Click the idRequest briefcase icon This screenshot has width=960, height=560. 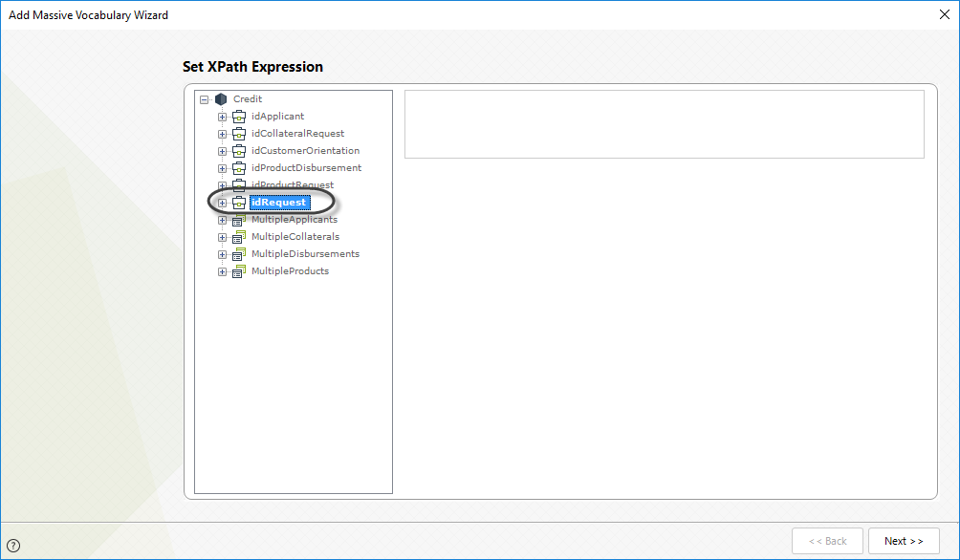point(239,203)
